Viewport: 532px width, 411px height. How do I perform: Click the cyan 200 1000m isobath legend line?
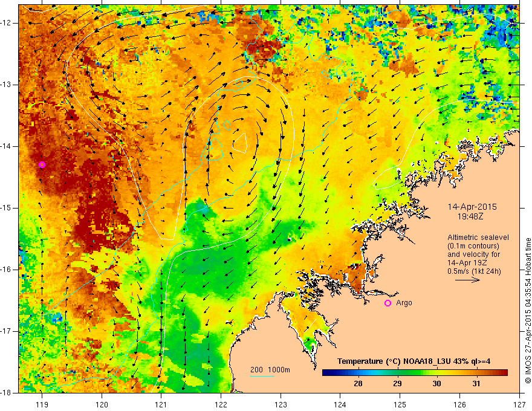point(262,376)
